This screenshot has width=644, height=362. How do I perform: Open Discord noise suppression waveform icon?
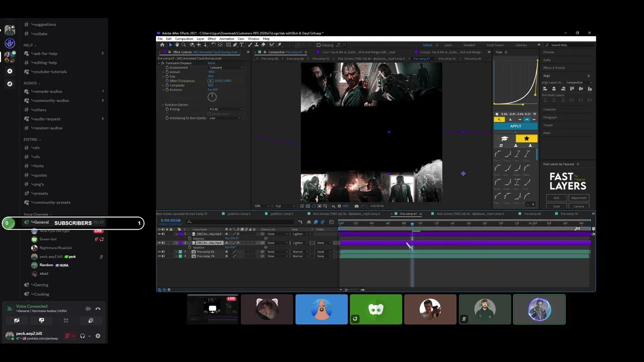pos(88,309)
